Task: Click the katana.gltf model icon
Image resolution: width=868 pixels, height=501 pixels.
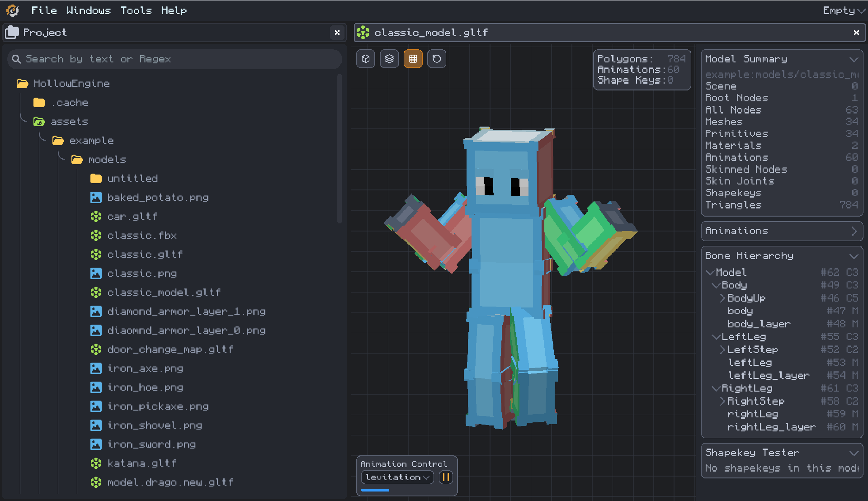Action: tap(96, 463)
